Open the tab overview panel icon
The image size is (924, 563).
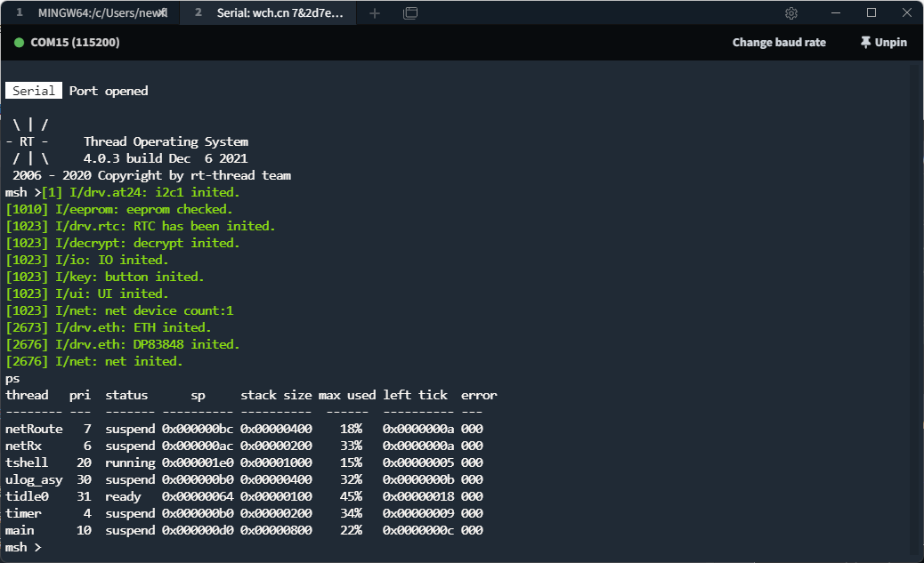pyautogui.click(x=410, y=13)
